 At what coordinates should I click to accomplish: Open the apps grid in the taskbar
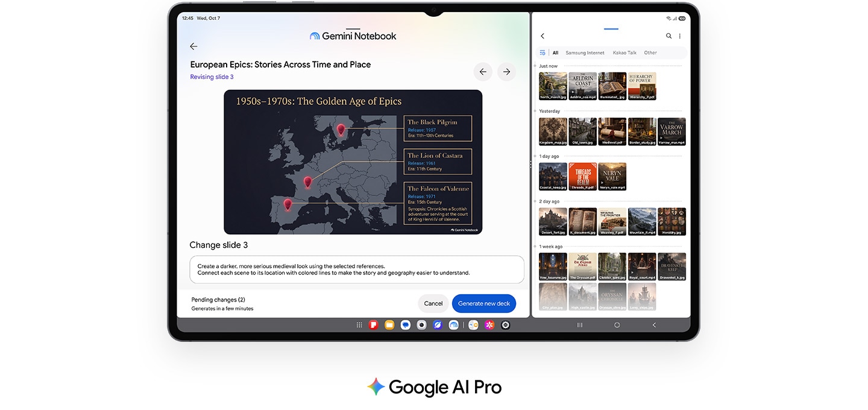pos(359,325)
